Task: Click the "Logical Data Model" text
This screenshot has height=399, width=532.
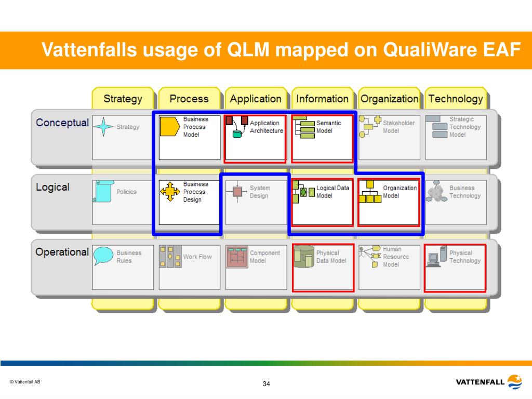Action: 332,192
